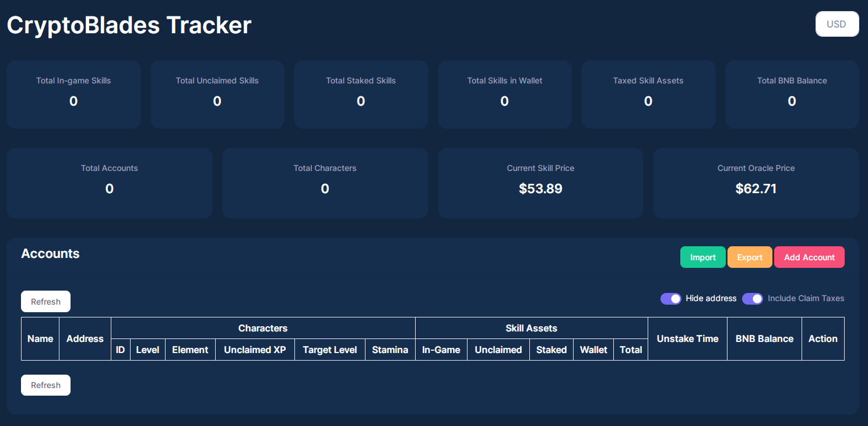Click the Refresh button below the accounts table

coord(45,385)
